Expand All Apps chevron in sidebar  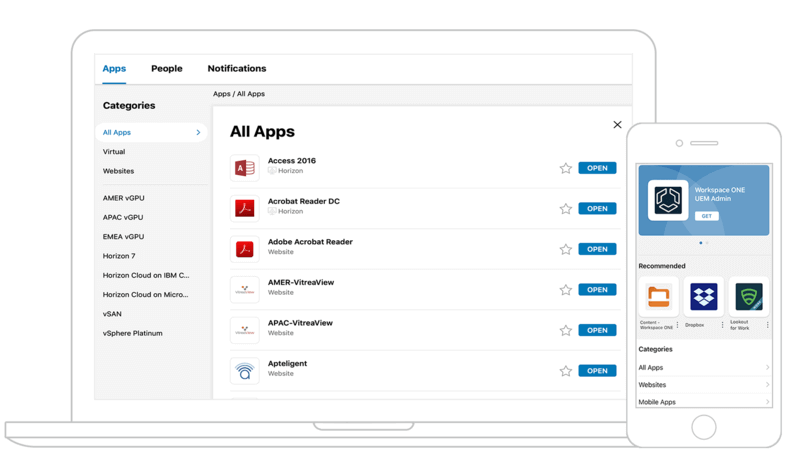(x=198, y=132)
